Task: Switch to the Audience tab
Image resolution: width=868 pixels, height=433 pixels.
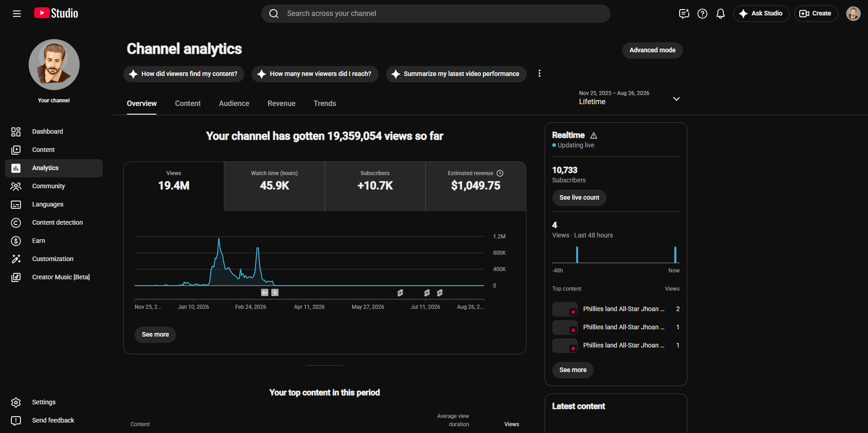Action: (x=234, y=104)
